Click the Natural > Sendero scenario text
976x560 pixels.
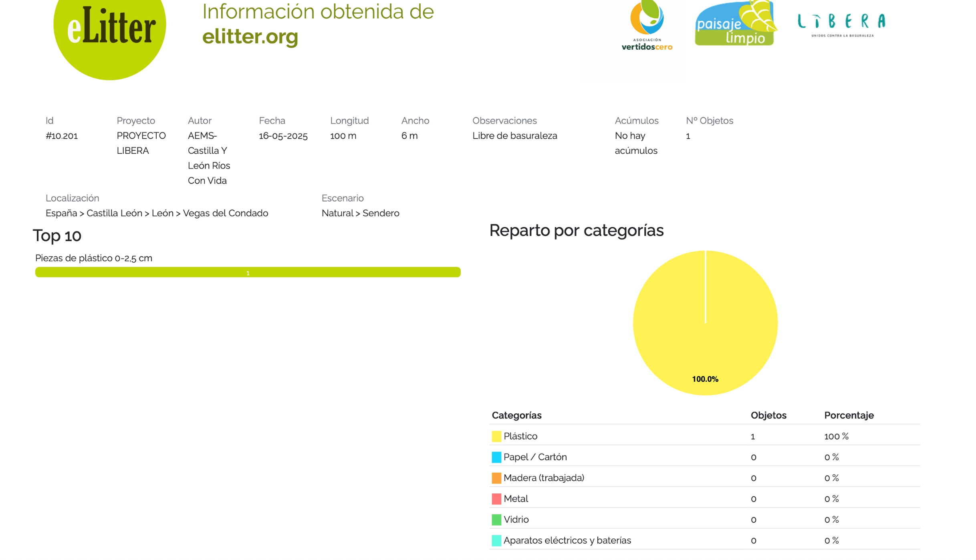[360, 213]
